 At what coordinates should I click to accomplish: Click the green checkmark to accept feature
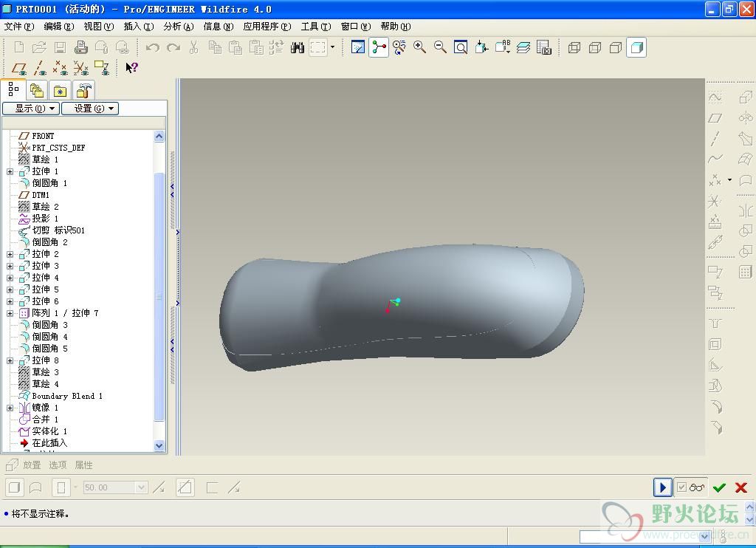click(719, 487)
